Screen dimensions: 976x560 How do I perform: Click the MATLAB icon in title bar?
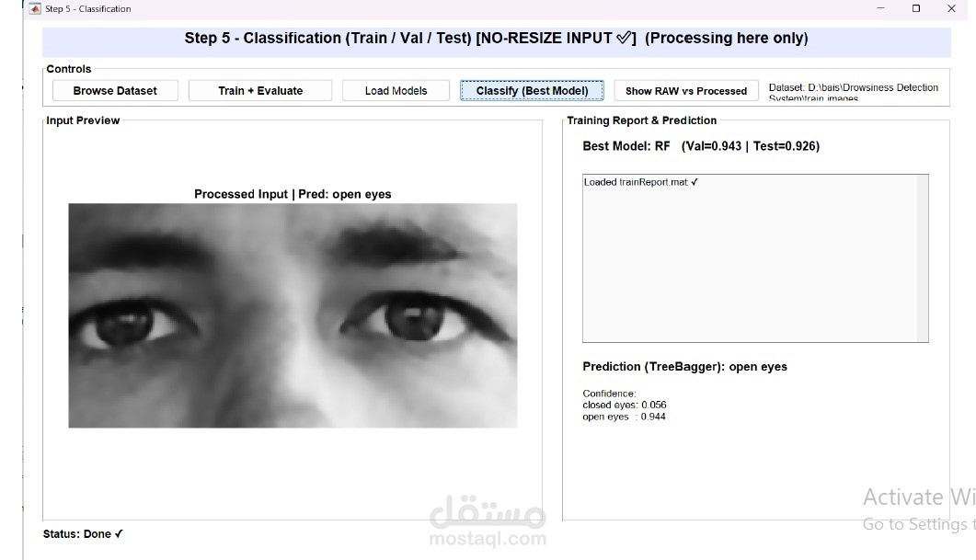[x=35, y=8]
